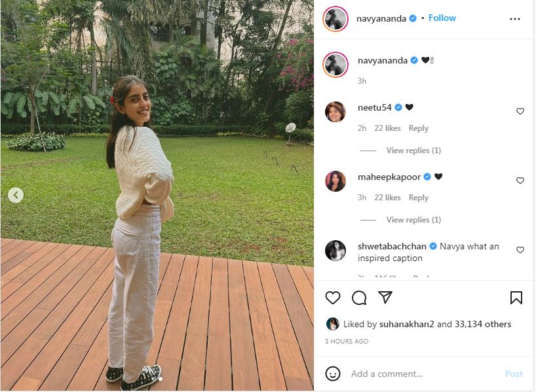Focus the Add a comment field
The image size is (536, 392).
click(424, 374)
